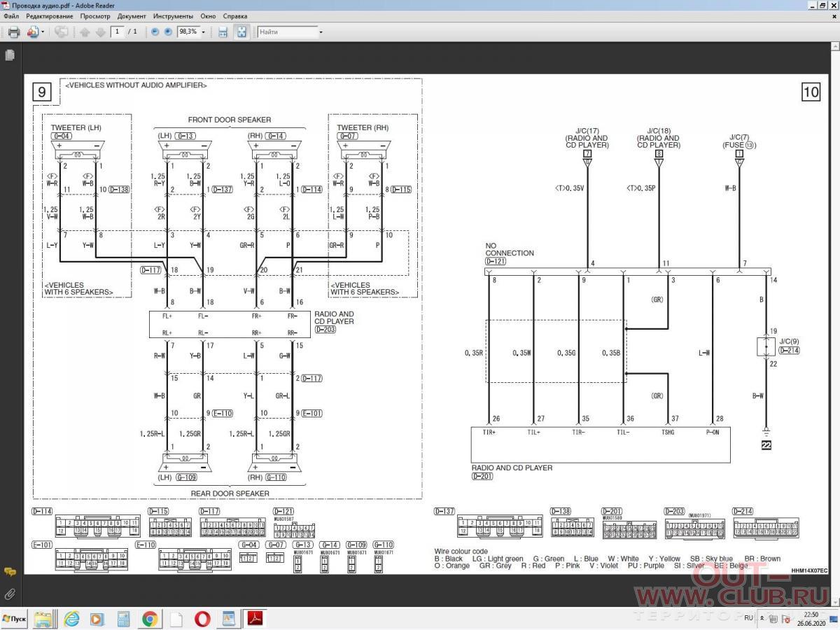840x630 pixels.
Task: Switch to Google Chrome in the taskbar
Action: 150,619
